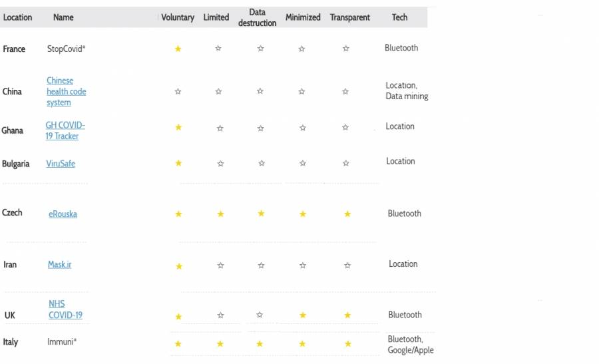This screenshot has height=364, width=599.
Task: Click the Data destruction star for Italy Immuni
Action: point(260,343)
